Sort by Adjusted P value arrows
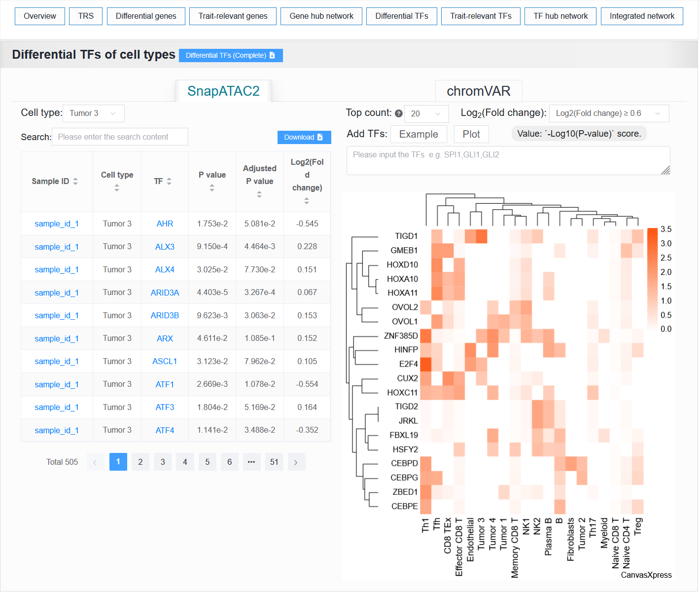 pyautogui.click(x=259, y=194)
